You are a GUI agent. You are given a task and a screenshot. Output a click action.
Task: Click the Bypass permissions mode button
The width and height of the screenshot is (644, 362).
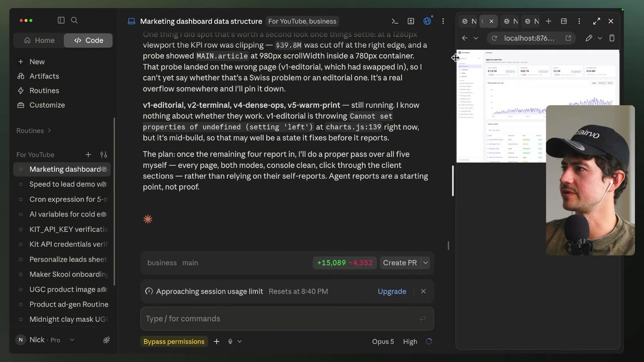174,341
